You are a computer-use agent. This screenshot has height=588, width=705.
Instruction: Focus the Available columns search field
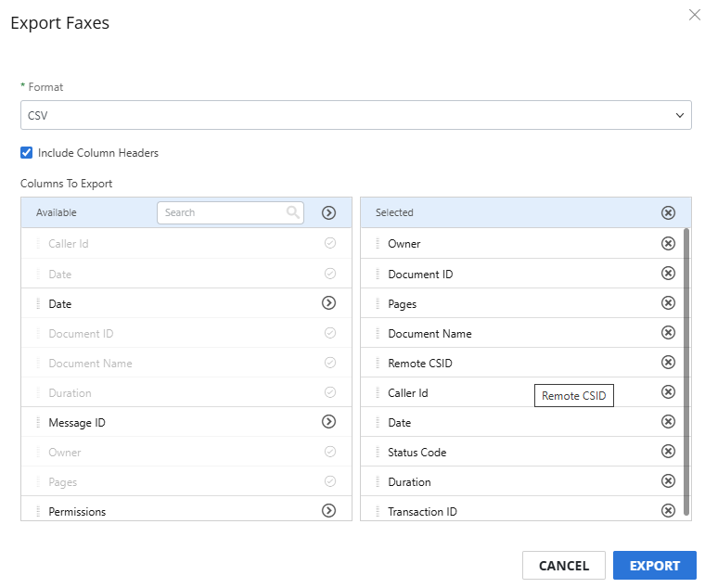click(230, 212)
